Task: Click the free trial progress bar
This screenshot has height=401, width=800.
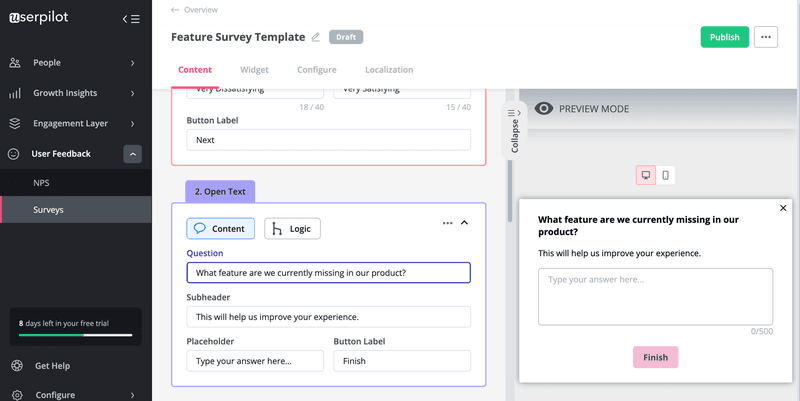Action: click(x=75, y=335)
